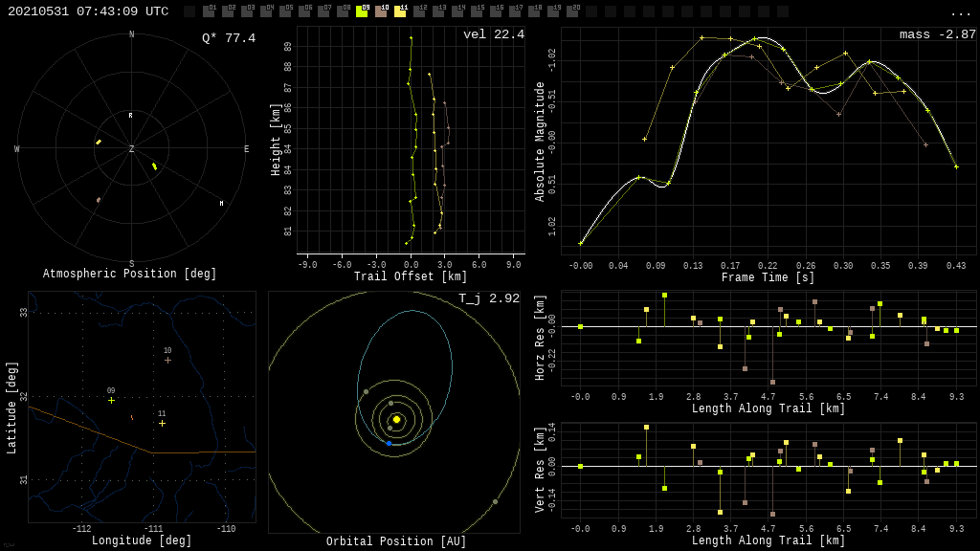Click station 10 cross marker on map

[167, 360]
